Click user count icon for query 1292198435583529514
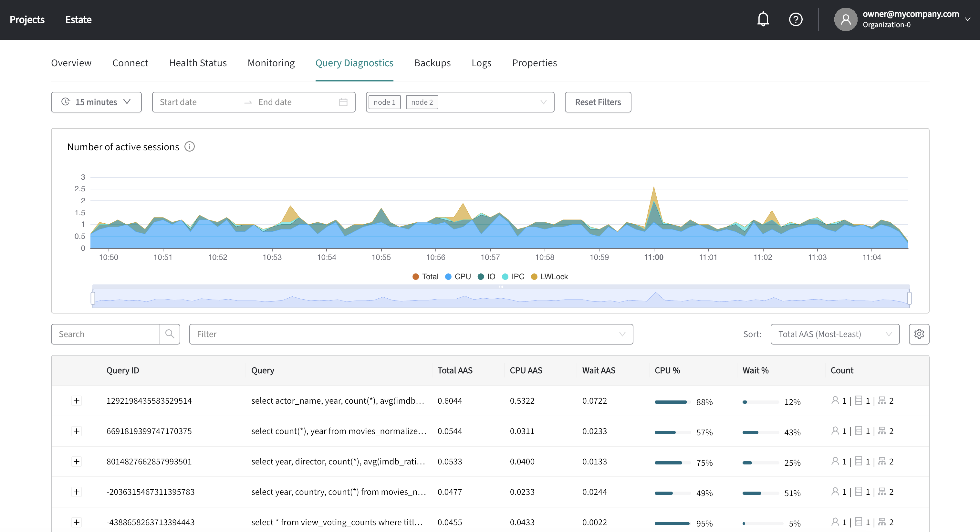The height and width of the screenshot is (532, 980). (x=835, y=400)
